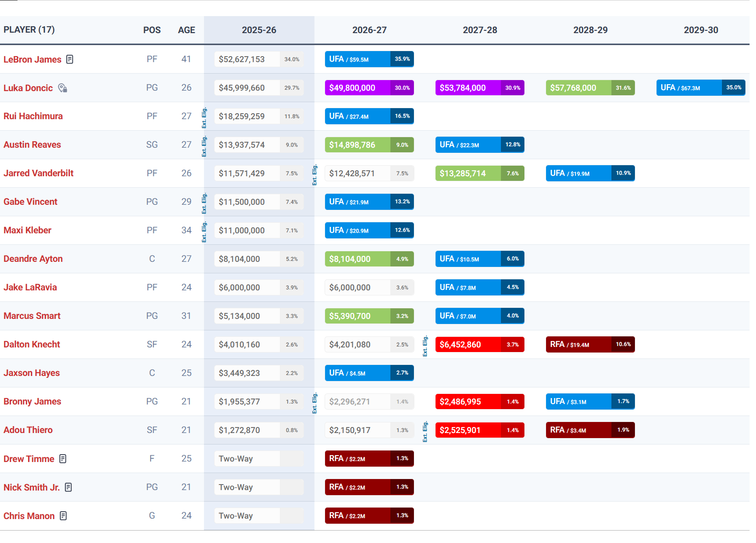The image size is (756, 543).
Task: Open the note icon beside Nick Smith Jr.
Action: (68, 487)
